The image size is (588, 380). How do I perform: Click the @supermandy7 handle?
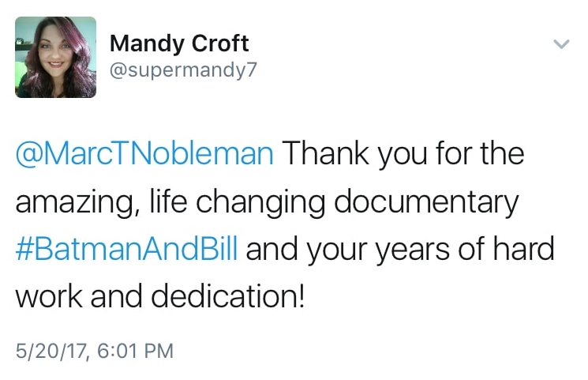click(x=183, y=71)
